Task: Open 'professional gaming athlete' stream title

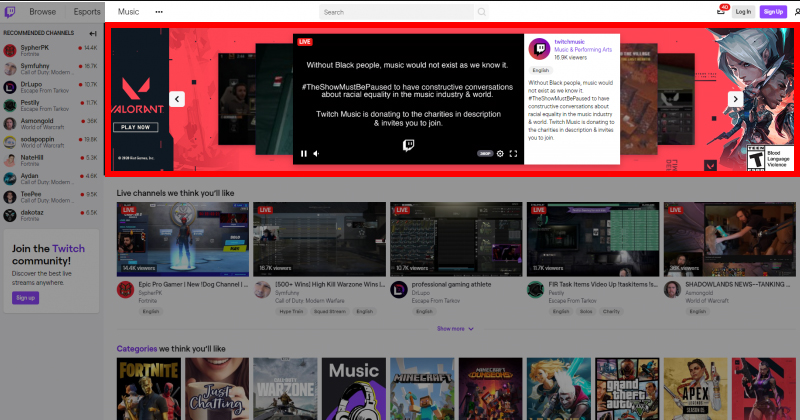Action: 452,284
